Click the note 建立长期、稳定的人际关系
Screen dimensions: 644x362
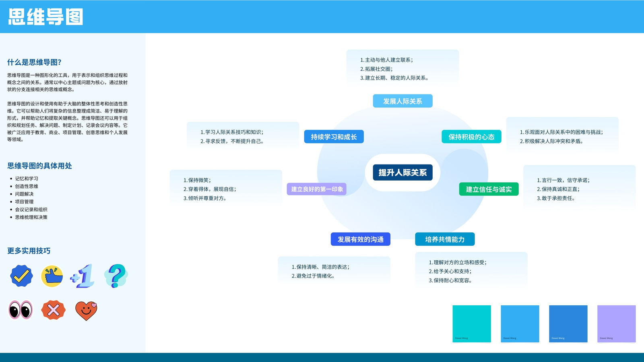click(x=394, y=78)
